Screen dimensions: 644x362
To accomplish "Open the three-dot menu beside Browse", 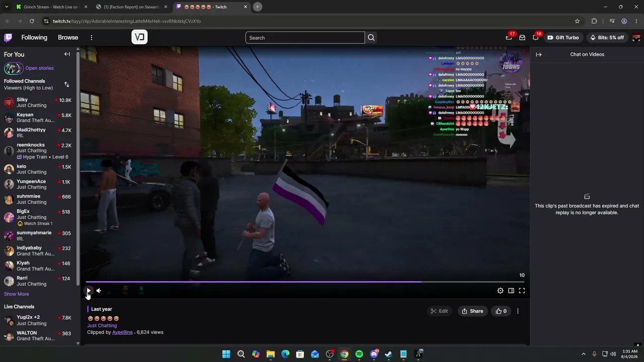I will pyautogui.click(x=92, y=38).
